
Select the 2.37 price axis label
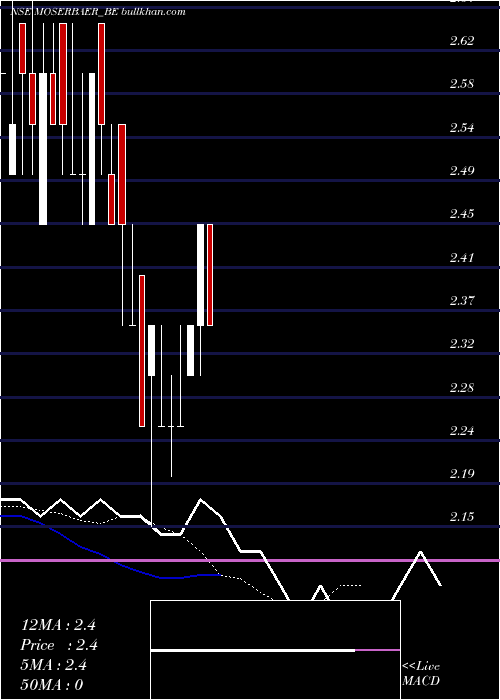tap(462, 300)
